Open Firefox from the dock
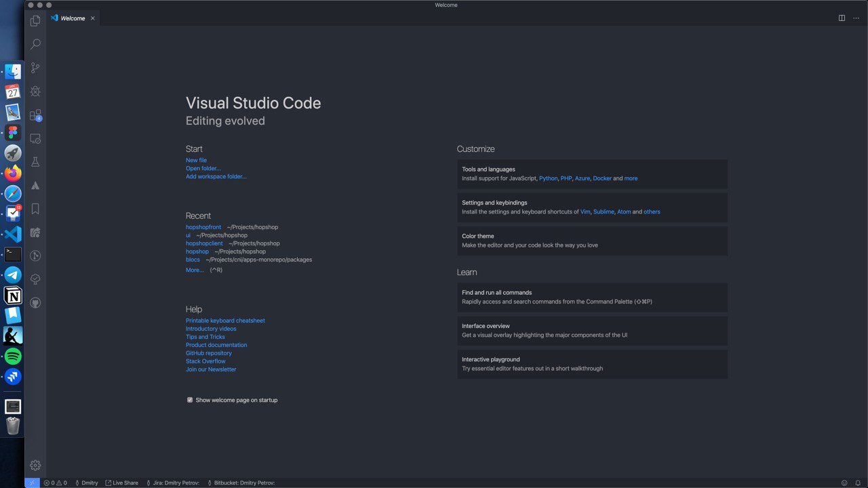This screenshot has width=868, height=488. click(x=13, y=174)
